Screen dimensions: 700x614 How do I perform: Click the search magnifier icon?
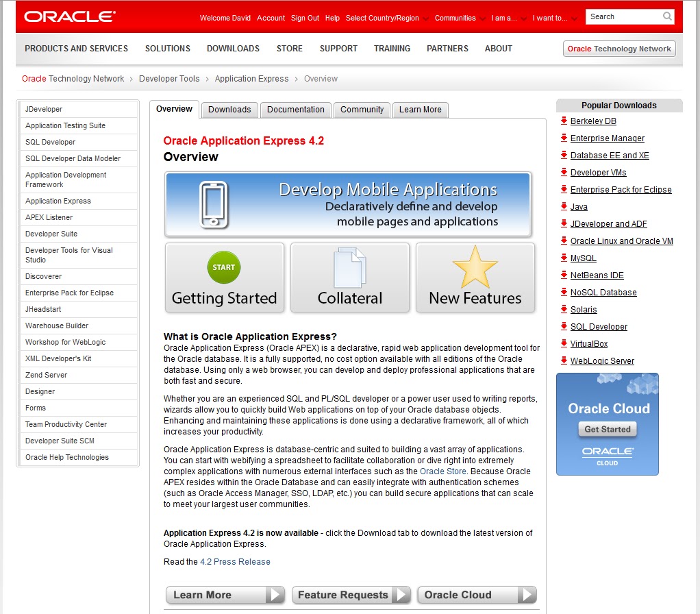coord(667,16)
